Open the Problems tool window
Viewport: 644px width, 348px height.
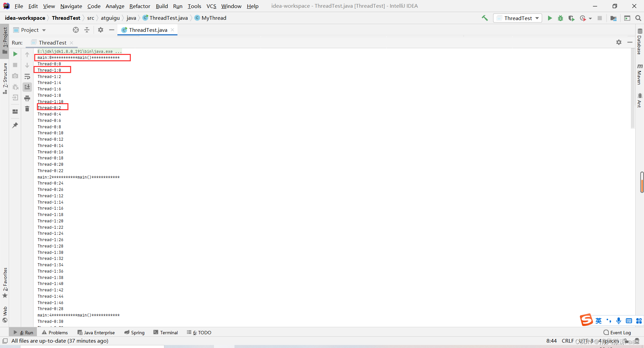pyautogui.click(x=55, y=333)
